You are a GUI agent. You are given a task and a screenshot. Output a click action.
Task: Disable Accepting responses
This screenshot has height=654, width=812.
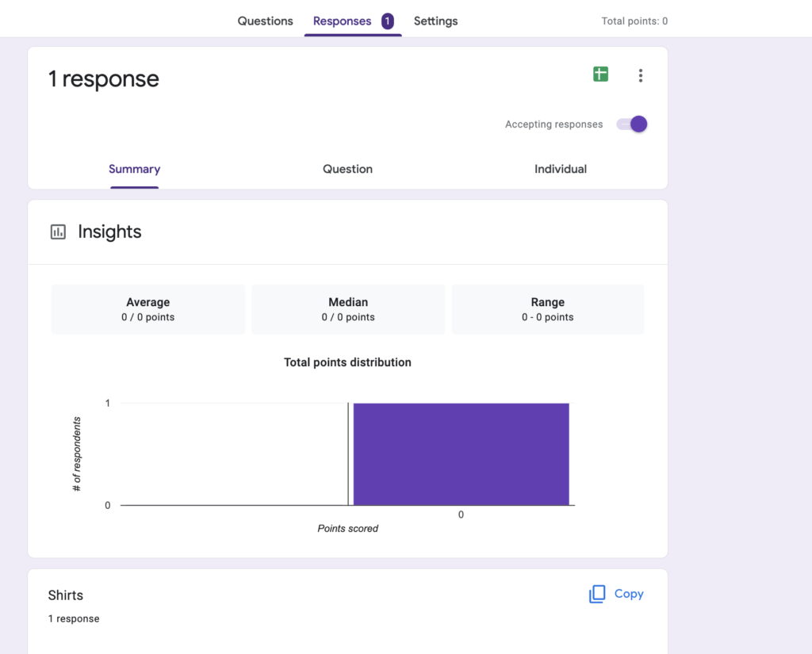630,124
